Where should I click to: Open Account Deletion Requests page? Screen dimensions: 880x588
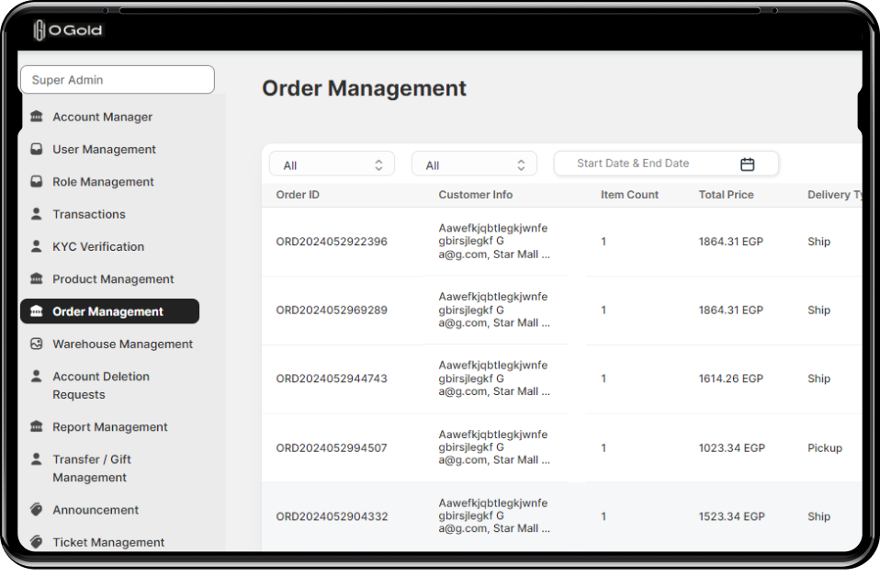[100, 385]
